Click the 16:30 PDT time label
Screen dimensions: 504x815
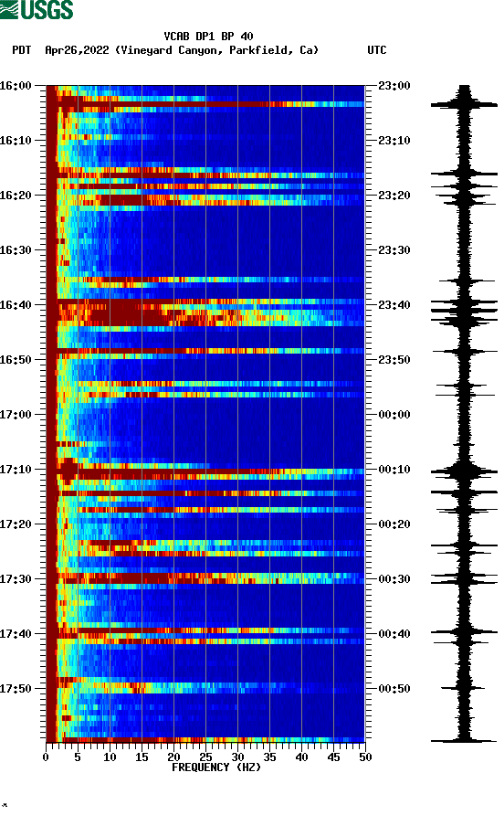coord(16,250)
